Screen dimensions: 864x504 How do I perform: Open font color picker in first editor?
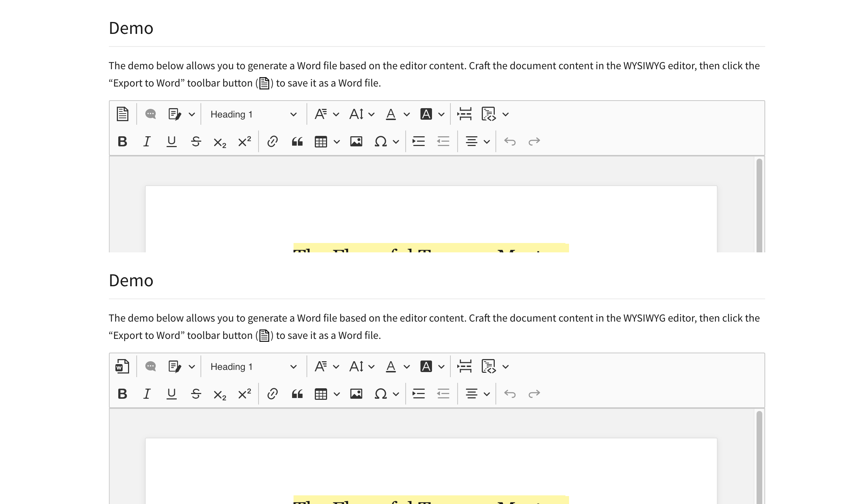coord(397,114)
